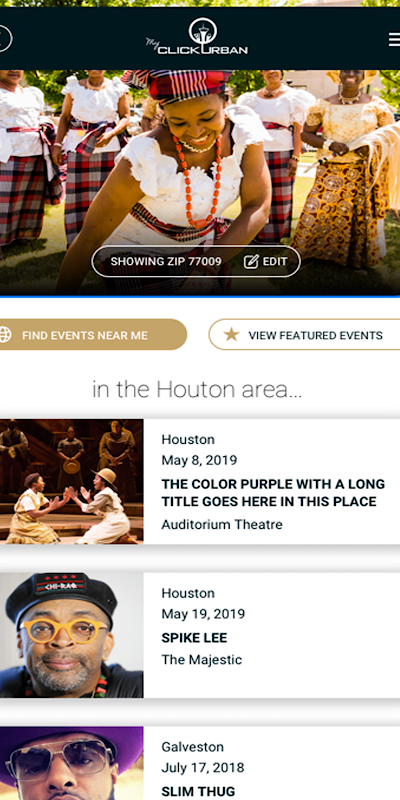Click the edit pencil icon beside EDIT
This screenshot has height=800, width=400.
(251, 262)
